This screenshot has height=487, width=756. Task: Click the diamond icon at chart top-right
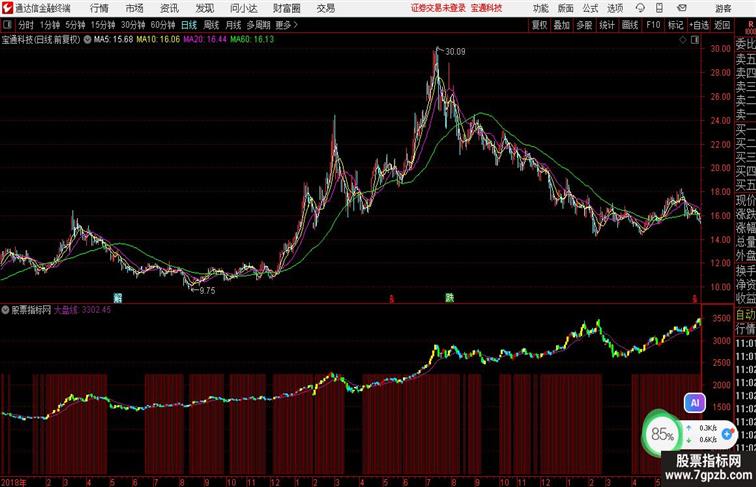tap(683, 40)
